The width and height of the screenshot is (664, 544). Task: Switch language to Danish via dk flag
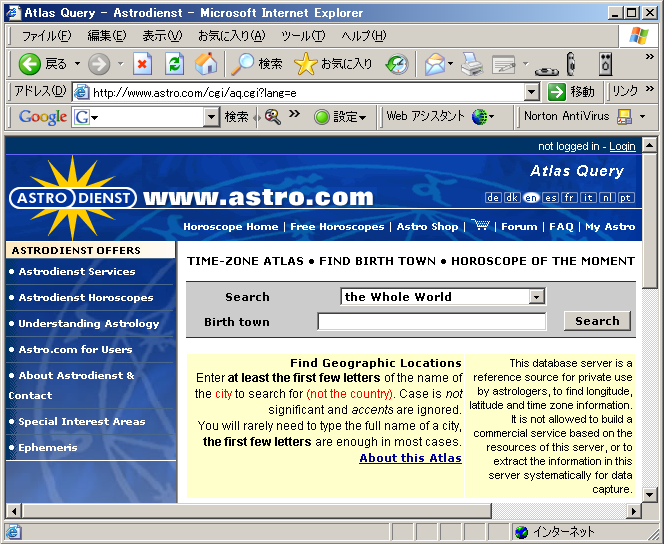point(512,197)
